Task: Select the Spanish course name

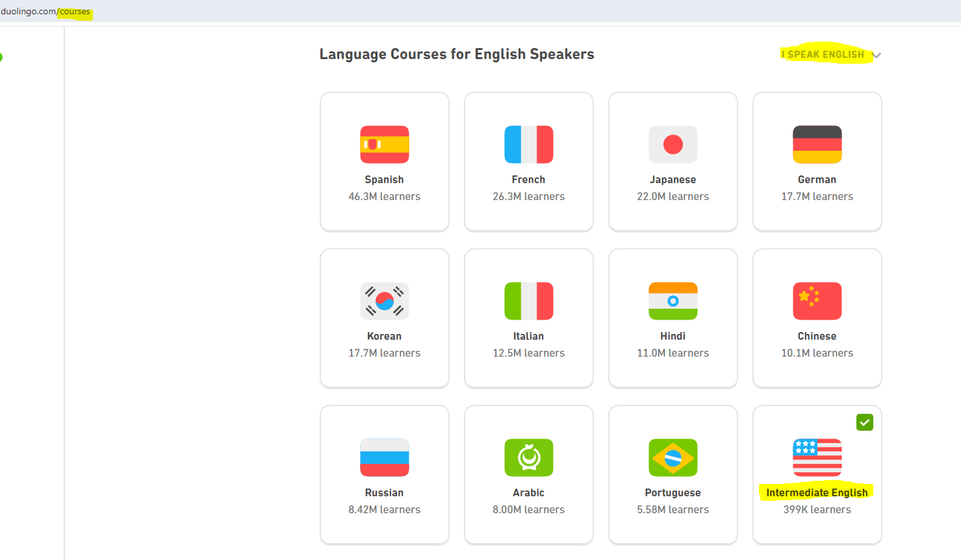Action: click(x=385, y=179)
